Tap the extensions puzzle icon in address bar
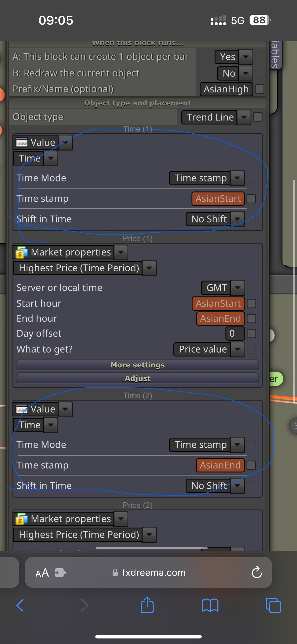This screenshot has width=297, height=644. coord(60,573)
